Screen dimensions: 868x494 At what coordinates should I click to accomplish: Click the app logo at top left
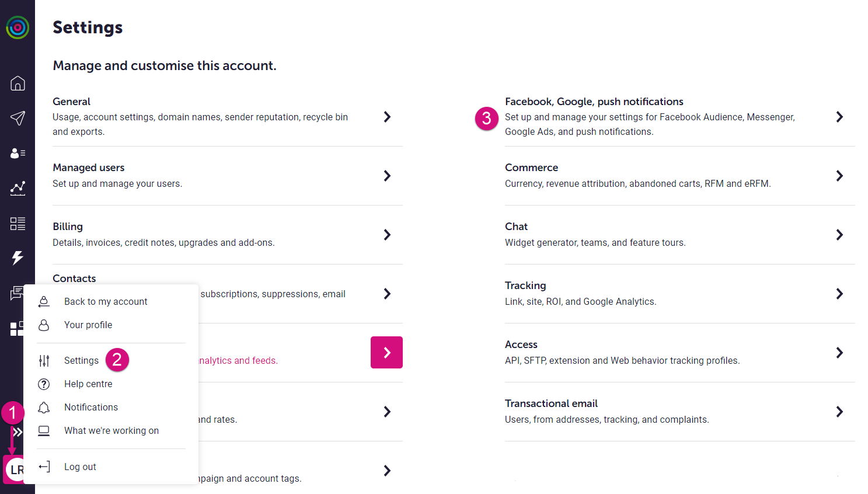[x=18, y=27]
